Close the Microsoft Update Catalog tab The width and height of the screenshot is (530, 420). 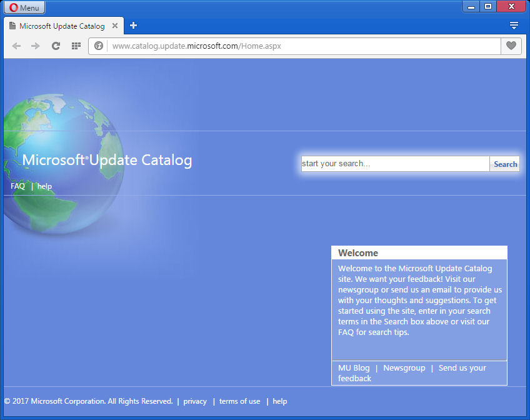[x=115, y=26]
